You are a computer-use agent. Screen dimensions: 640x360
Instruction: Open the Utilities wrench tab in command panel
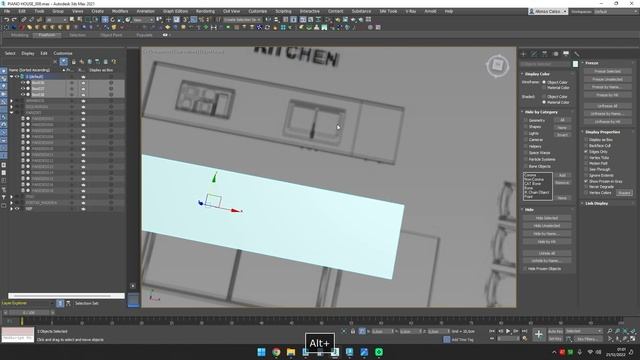point(576,54)
